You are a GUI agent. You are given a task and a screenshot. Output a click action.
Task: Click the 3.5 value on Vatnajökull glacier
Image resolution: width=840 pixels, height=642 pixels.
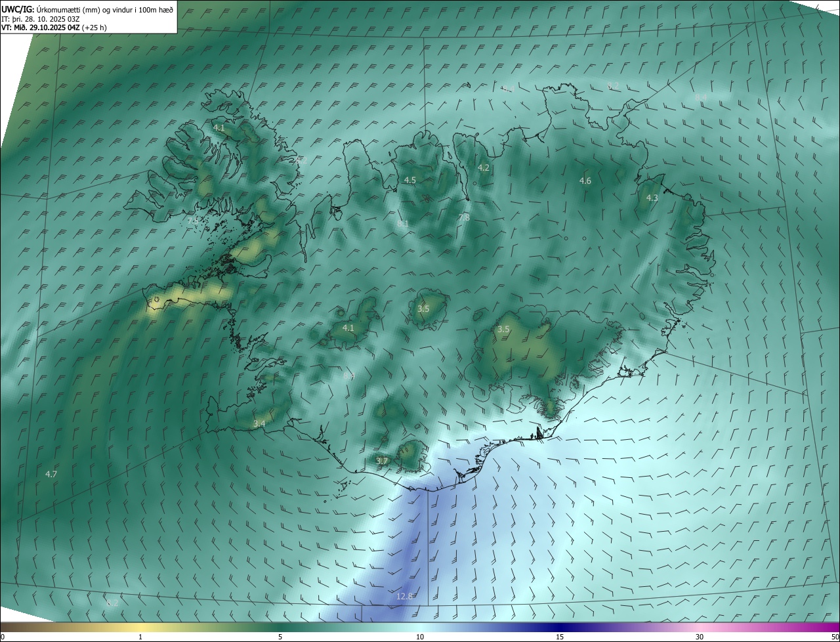503,329
